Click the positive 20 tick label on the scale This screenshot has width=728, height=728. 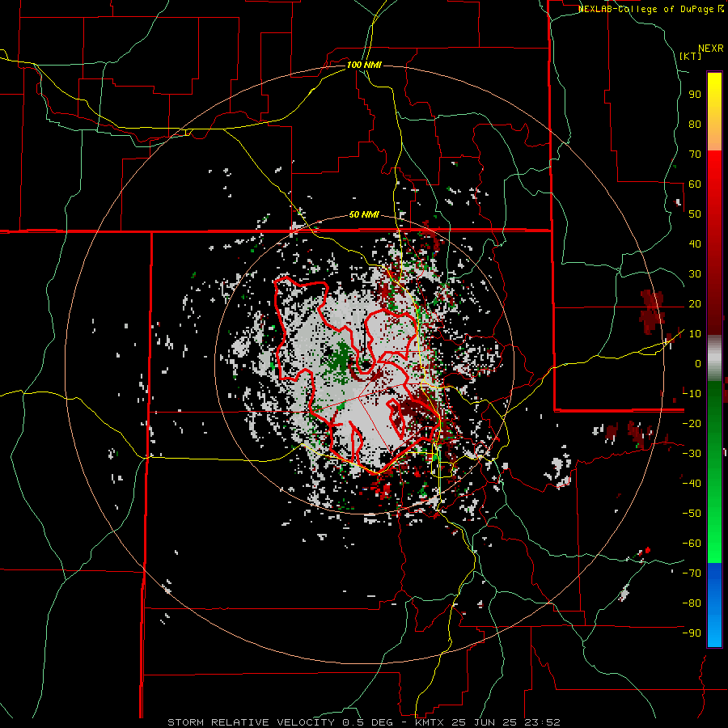[695, 303]
